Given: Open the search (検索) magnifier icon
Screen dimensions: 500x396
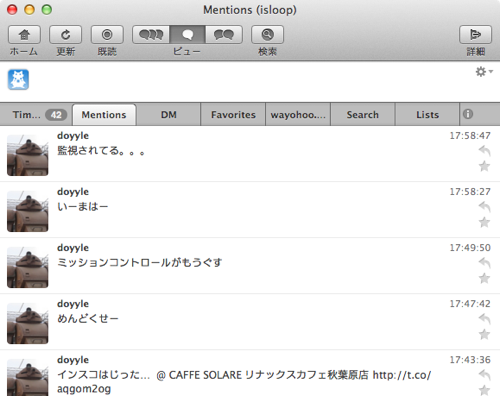Looking at the screenshot, I should click(x=267, y=35).
